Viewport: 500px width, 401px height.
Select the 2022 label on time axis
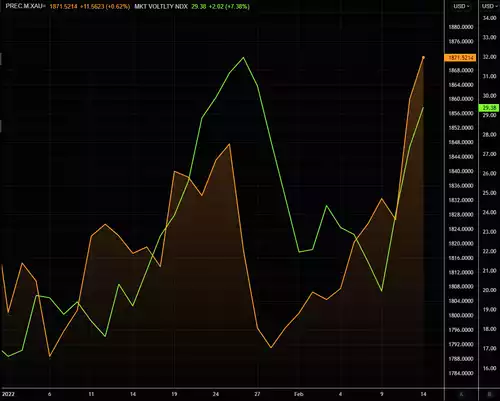(x=8, y=394)
